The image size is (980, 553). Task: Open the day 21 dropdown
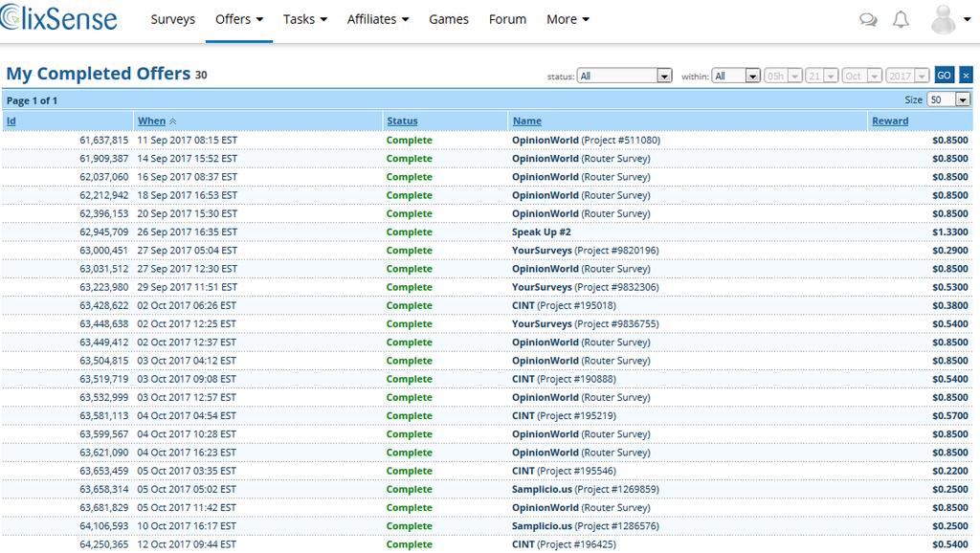[821, 76]
